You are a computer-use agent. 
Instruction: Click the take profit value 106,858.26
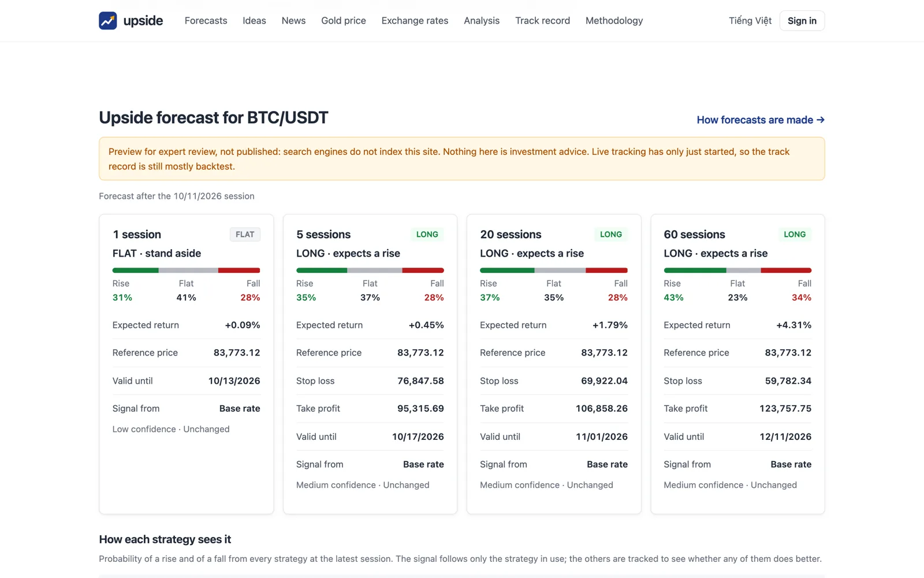(x=602, y=408)
